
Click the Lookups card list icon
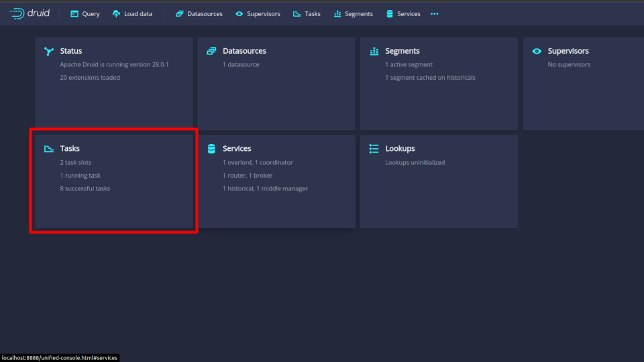(374, 149)
